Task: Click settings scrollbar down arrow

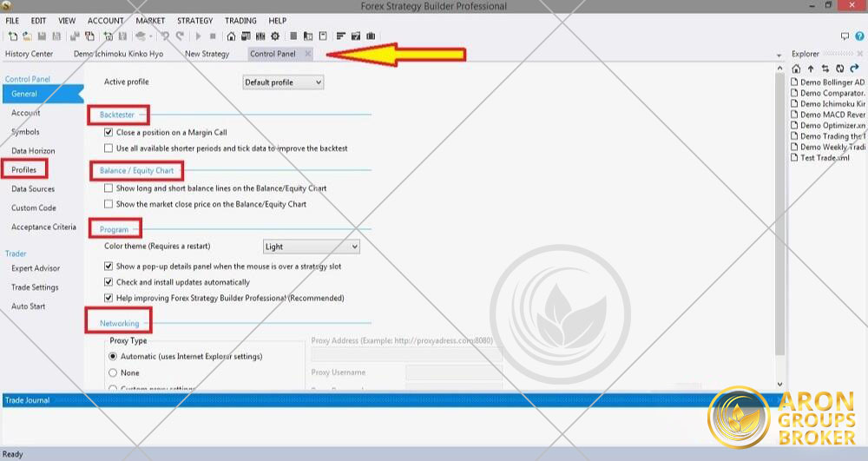Action: pos(780,384)
